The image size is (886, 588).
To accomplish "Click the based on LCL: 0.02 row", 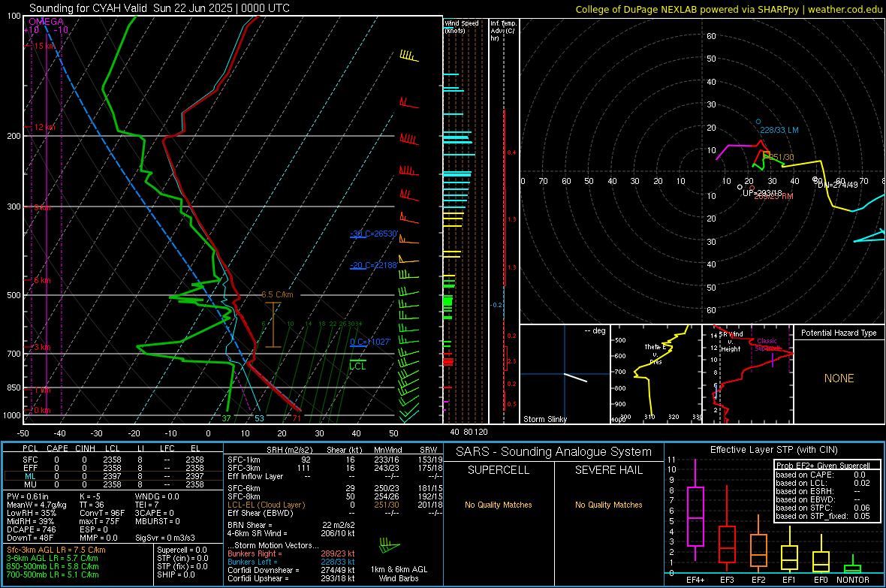I will coord(823,483).
